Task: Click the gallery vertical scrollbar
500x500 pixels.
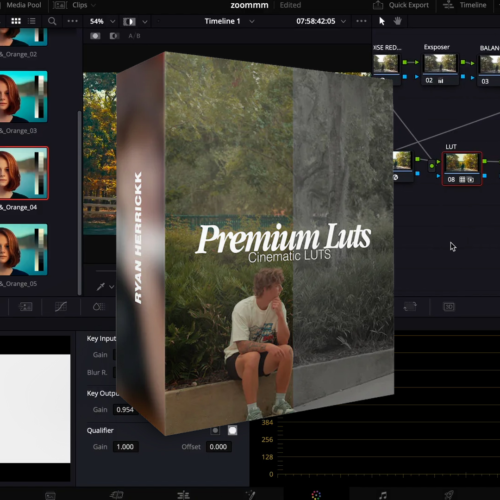Action: tap(79, 203)
